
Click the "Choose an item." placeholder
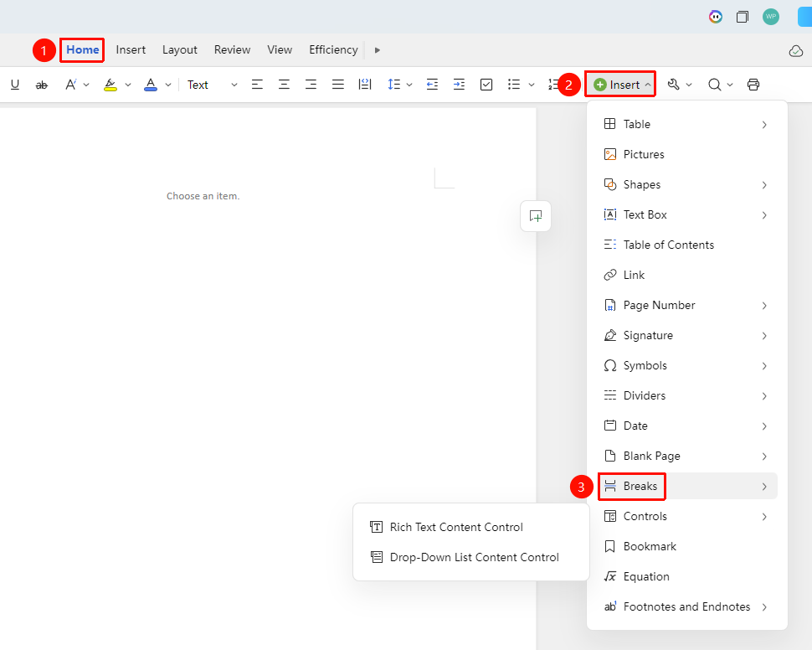[203, 196]
